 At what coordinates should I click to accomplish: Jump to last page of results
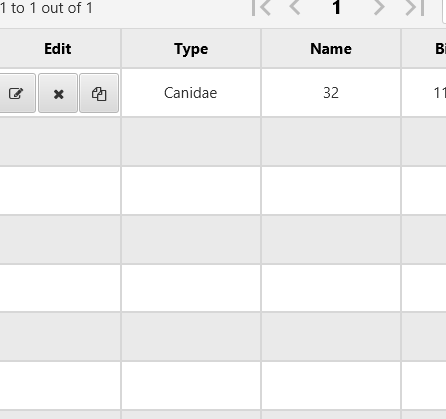(x=415, y=7)
